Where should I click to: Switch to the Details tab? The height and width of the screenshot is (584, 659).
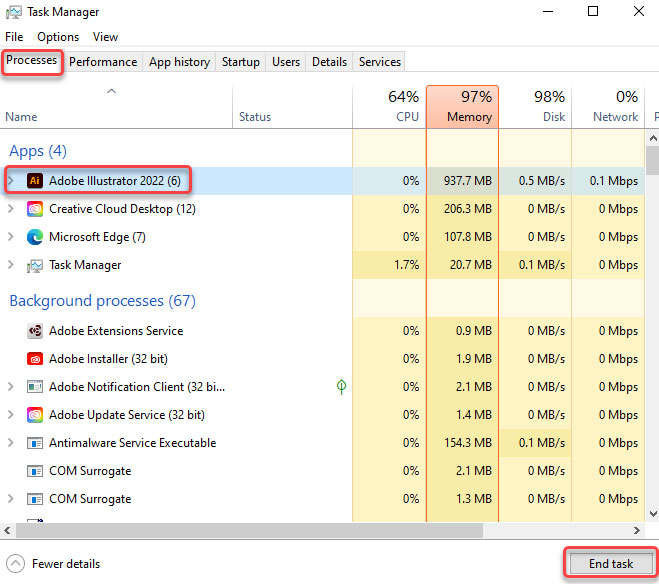pos(330,62)
